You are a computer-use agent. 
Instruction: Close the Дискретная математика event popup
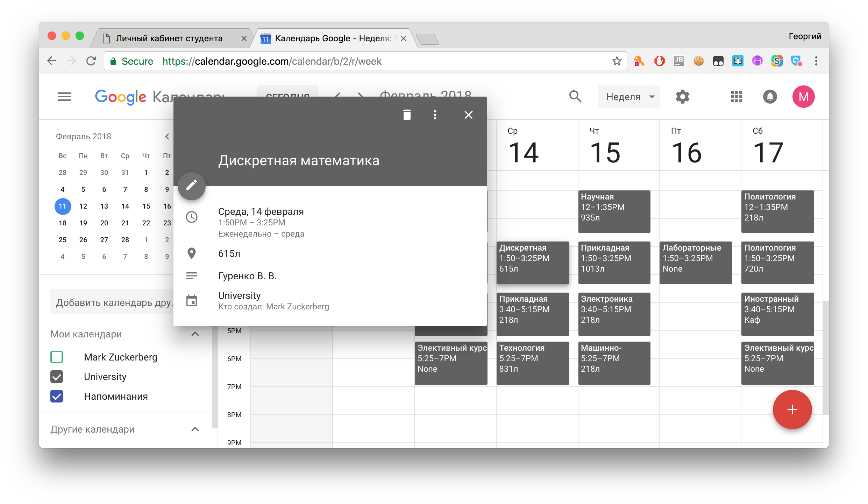(468, 115)
